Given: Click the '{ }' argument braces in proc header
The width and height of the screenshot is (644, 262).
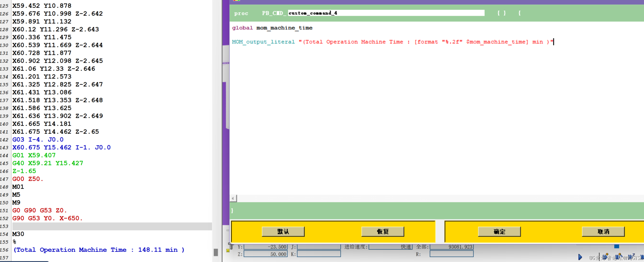Looking at the screenshot, I should pos(501,13).
